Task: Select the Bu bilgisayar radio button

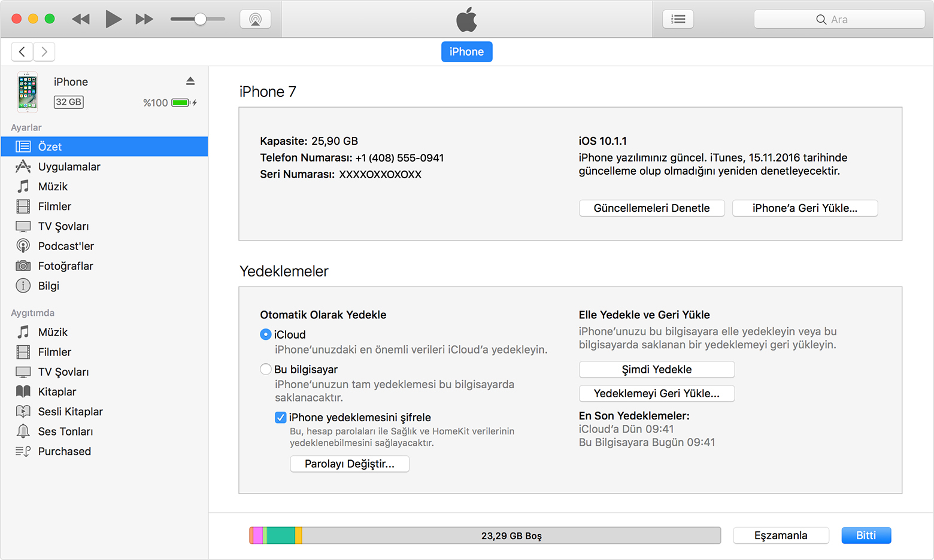Action: [266, 369]
